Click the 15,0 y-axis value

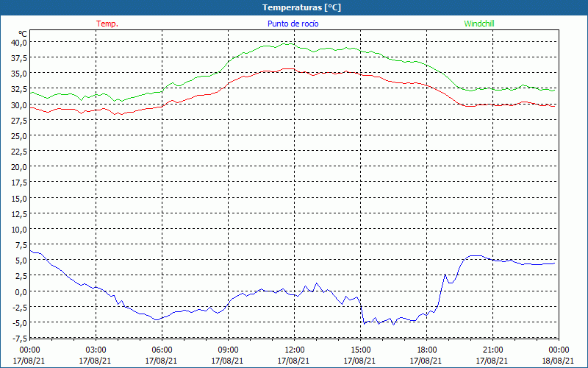point(19,198)
